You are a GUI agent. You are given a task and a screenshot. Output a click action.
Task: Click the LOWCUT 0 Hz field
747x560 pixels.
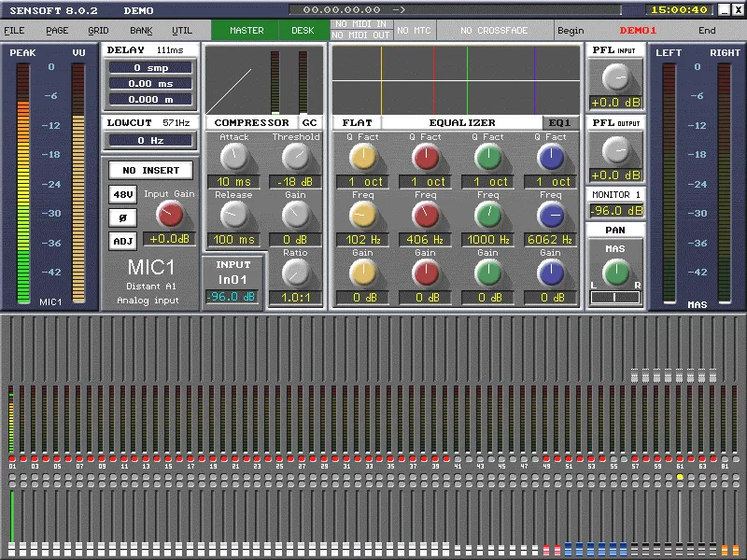pyautogui.click(x=150, y=141)
